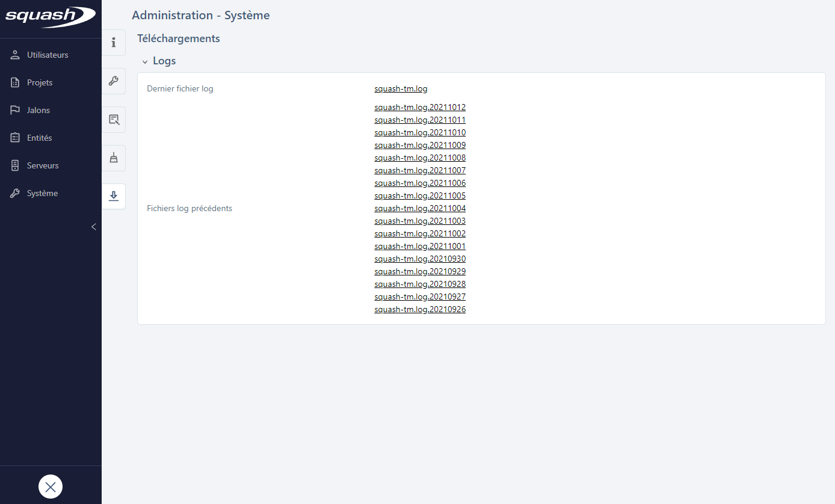Select Système in the sidebar
Screen dimensions: 835x504
point(42,193)
